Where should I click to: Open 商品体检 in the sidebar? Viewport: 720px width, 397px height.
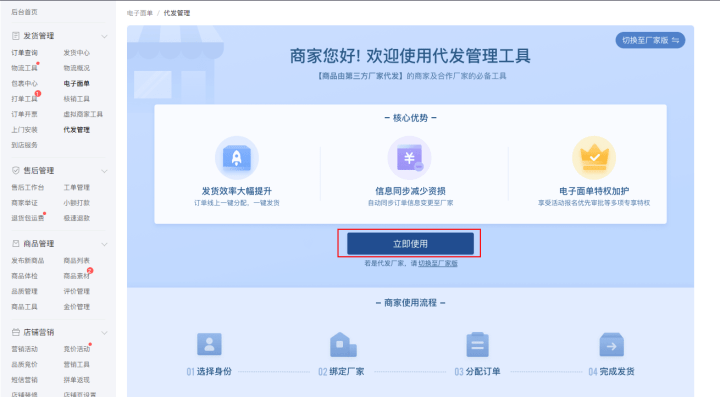[24, 276]
